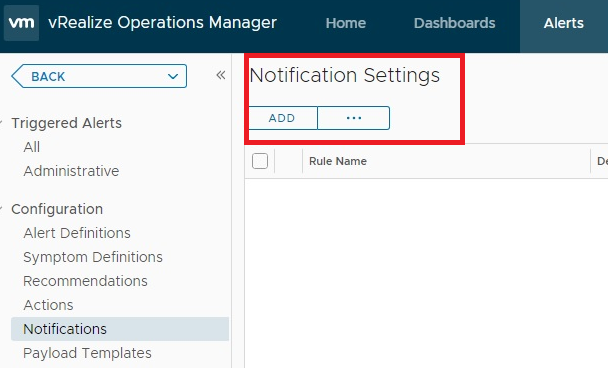This screenshot has height=368, width=608.
Task: Collapse the Configuration section
Action: click(x=1, y=209)
